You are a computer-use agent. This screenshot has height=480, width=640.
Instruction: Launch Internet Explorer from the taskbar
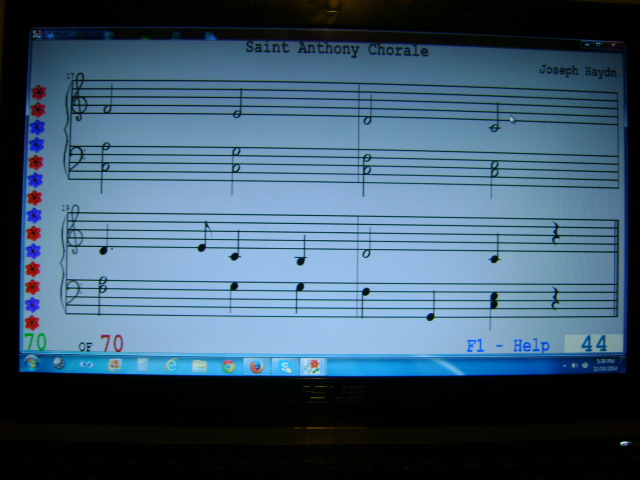tap(171, 365)
